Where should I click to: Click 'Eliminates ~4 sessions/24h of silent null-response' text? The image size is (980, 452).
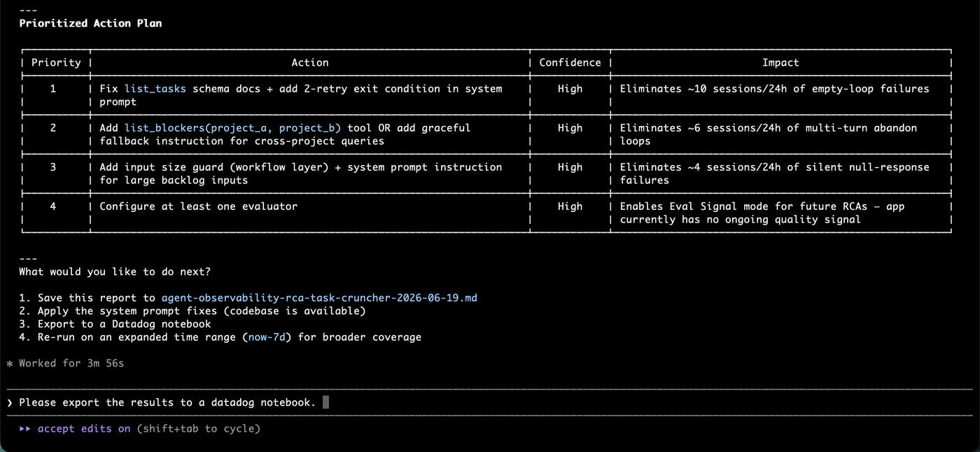click(x=774, y=167)
